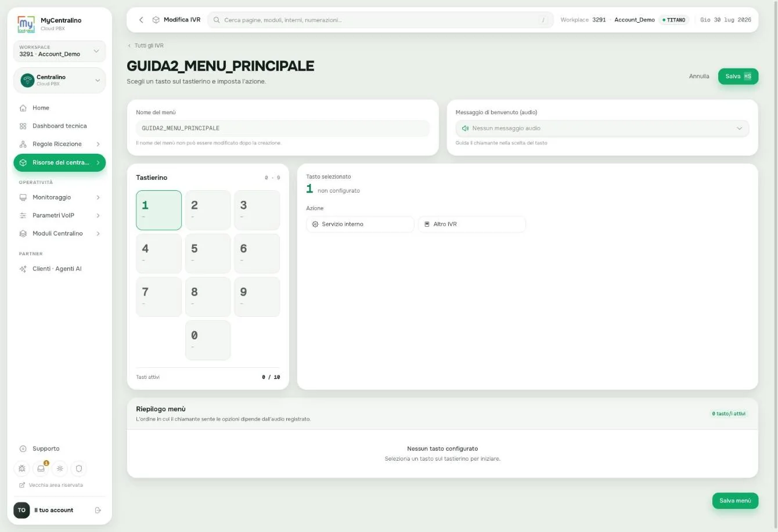Screen dimensions: 778x532
Task: Click the Risorse del centralino cube icon
Action: pyautogui.click(x=23, y=162)
